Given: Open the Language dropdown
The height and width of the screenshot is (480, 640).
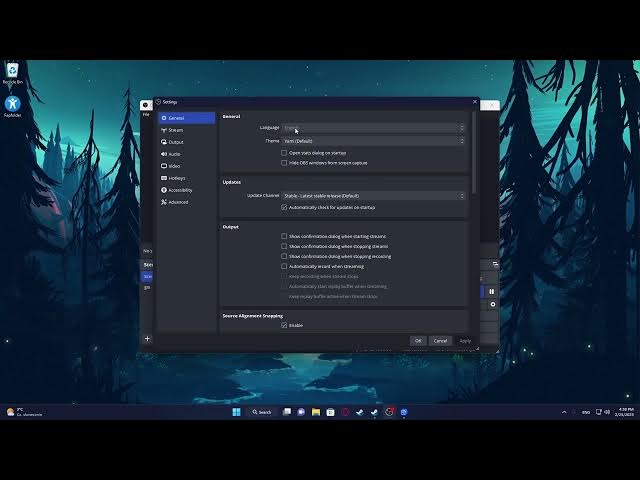Looking at the screenshot, I should tap(374, 128).
